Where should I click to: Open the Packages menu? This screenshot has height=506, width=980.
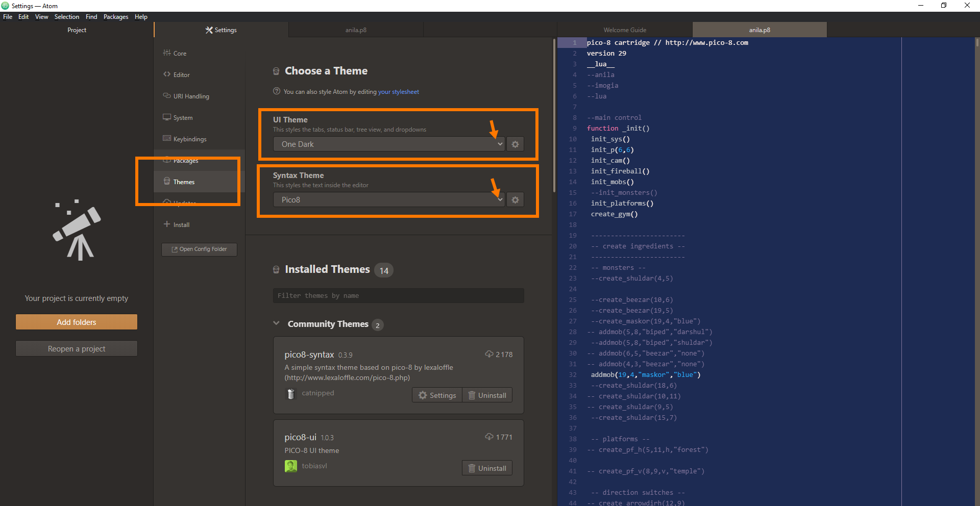116,17
